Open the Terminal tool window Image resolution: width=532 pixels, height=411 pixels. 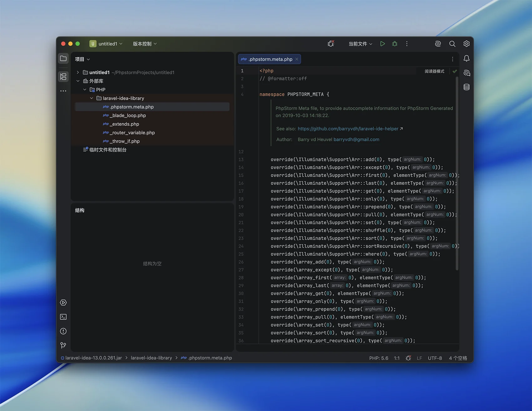[x=63, y=317]
